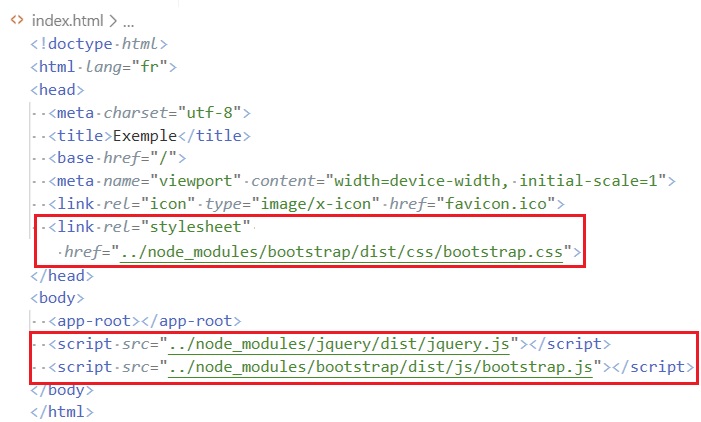Click the doctype html line
The height and width of the screenshot is (422, 701).
tap(99, 44)
